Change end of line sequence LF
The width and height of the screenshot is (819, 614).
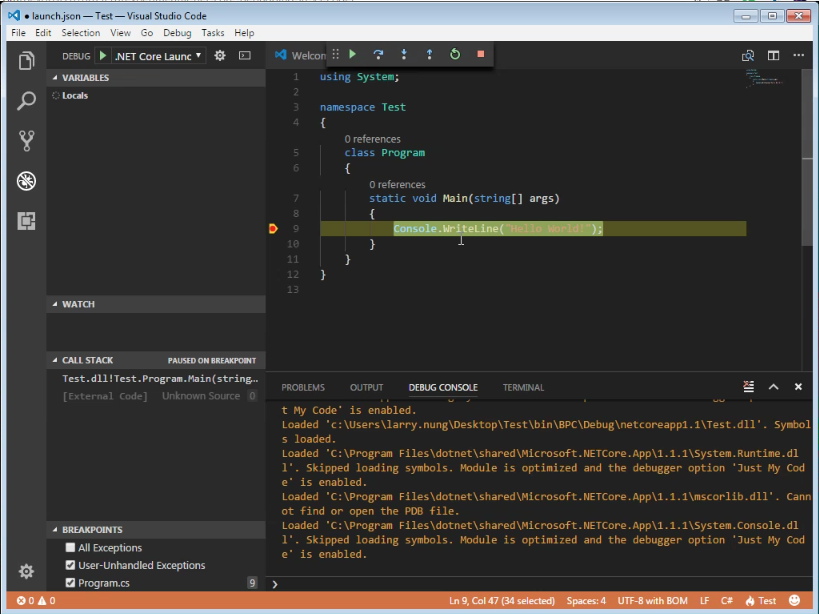coord(705,600)
